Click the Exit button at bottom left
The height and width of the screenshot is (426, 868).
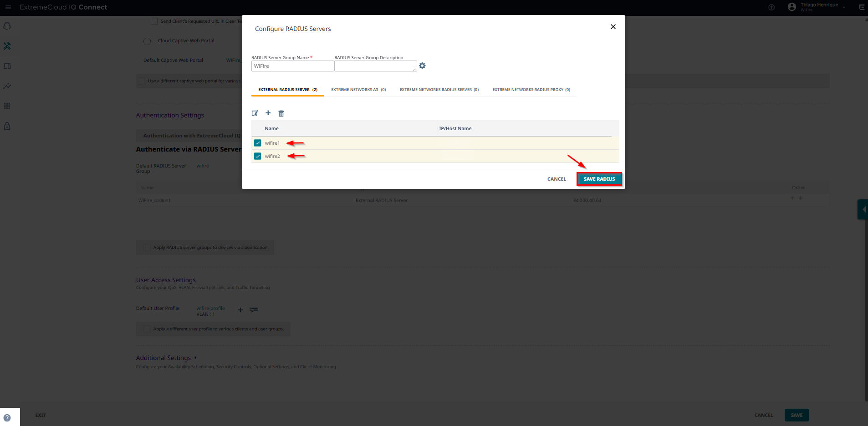(41, 415)
